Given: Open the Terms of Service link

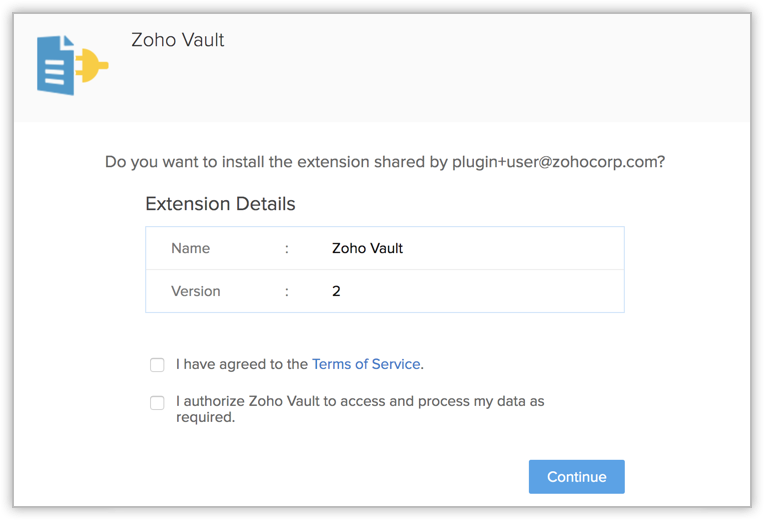Looking at the screenshot, I should pyautogui.click(x=366, y=364).
